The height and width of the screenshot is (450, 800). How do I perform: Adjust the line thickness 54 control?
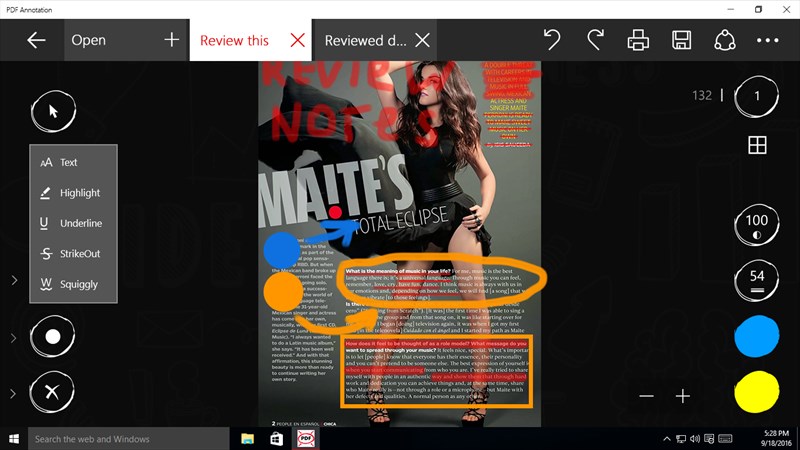click(x=757, y=281)
